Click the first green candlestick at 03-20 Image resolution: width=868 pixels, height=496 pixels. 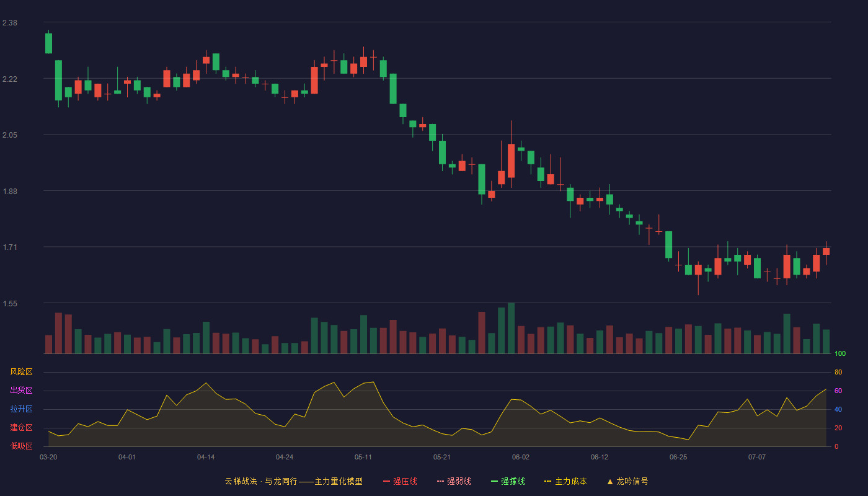pos(48,43)
